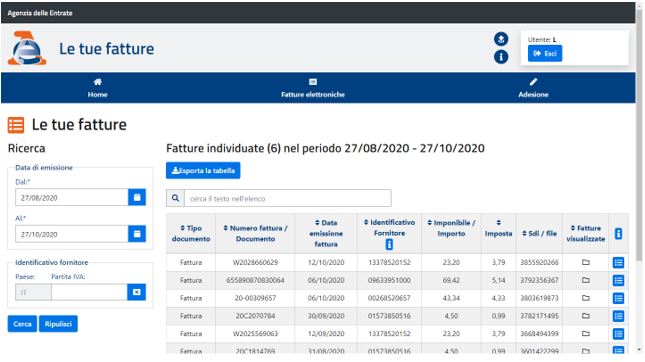645x362 pixels.
Task: Select supplier ID 00268520657 cell
Action: [x=389, y=298]
